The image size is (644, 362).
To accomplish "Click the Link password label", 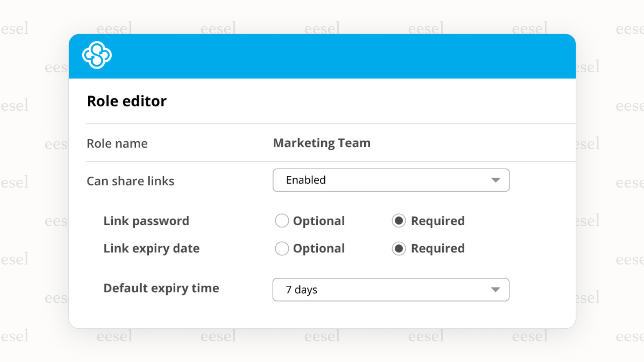I will tap(146, 221).
